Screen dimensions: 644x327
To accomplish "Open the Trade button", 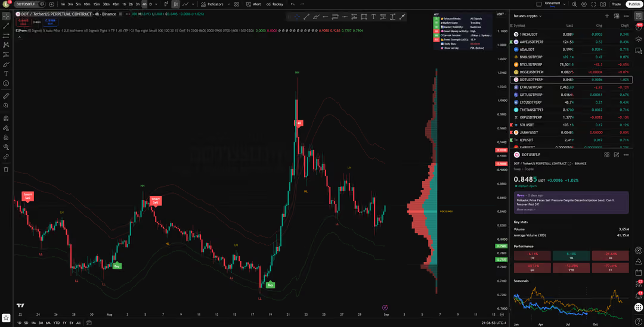I will pos(616,4).
